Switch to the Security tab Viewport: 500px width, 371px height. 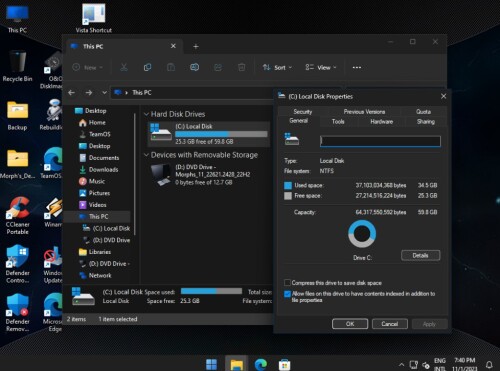point(303,112)
